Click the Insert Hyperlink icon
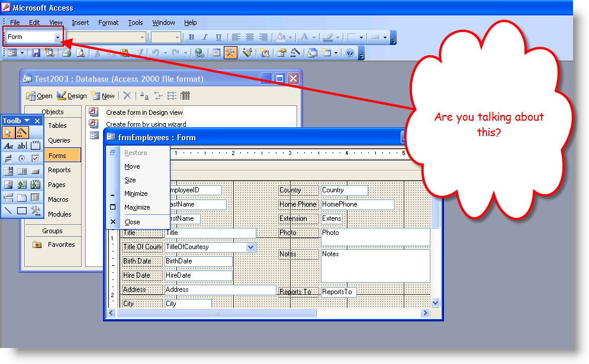 [199, 53]
